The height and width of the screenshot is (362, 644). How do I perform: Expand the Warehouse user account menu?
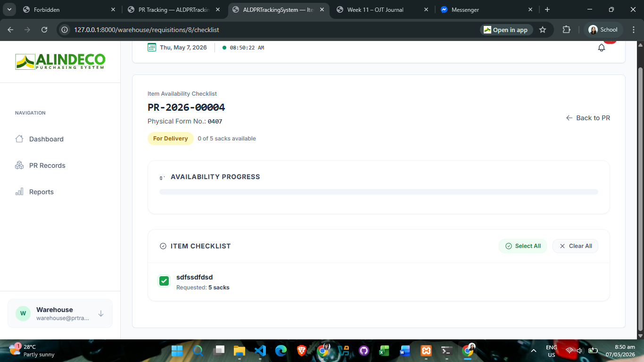pos(60,313)
